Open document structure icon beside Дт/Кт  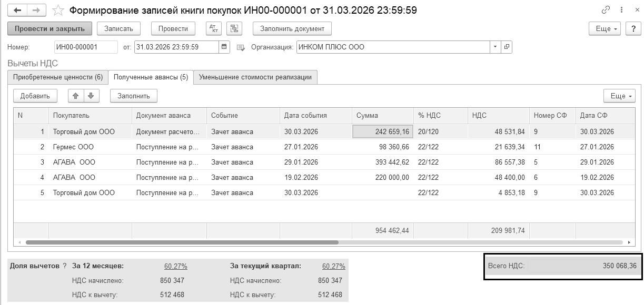coord(235,28)
